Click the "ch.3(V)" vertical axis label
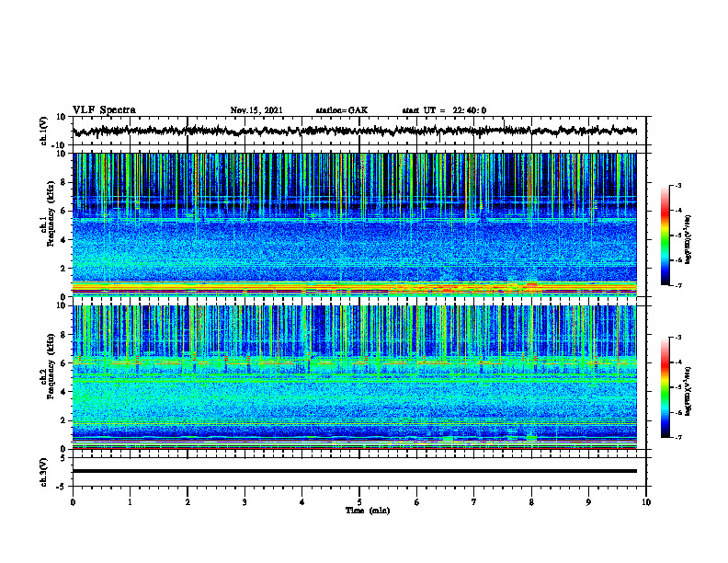This screenshot has width=728, height=563. pos(44,472)
